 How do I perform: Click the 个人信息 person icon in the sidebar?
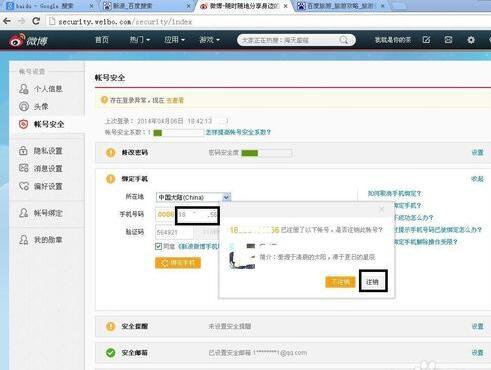[24, 89]
